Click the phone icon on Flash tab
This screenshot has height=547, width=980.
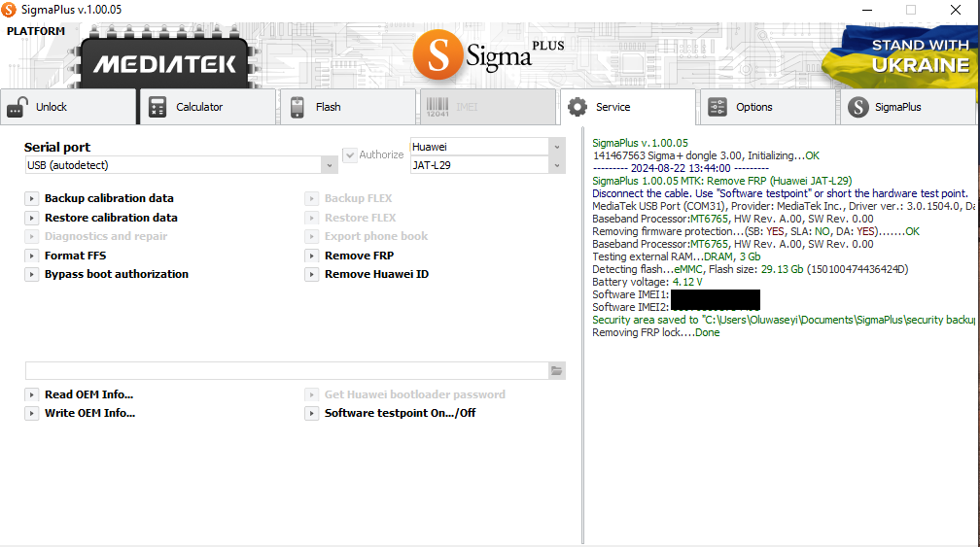coord(297,108)
